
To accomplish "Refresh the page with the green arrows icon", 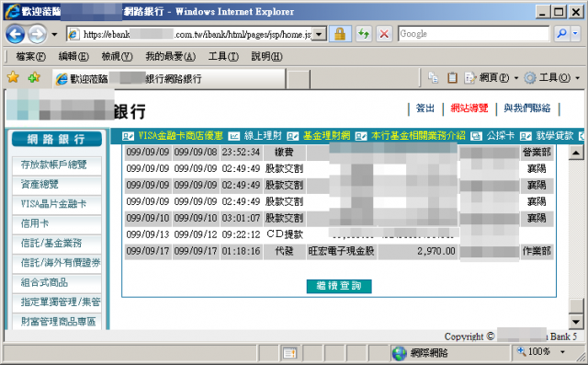I will click(364, 34).
